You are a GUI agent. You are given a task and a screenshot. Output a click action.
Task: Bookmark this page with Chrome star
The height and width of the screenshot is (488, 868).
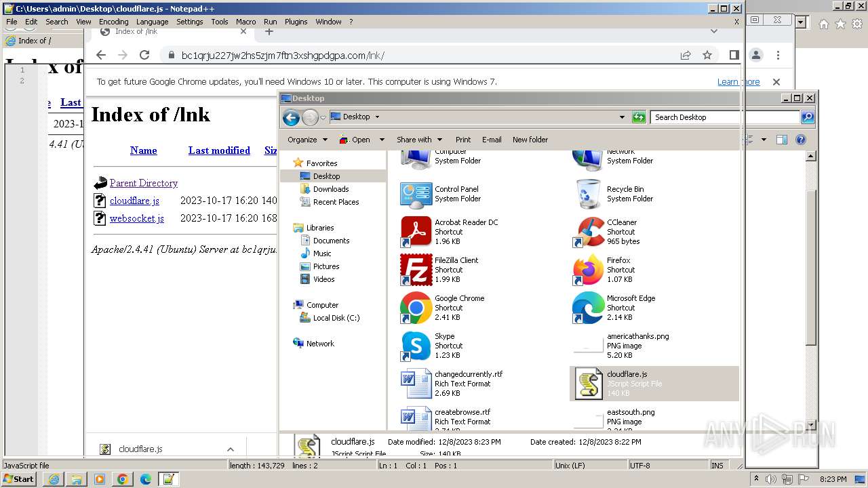(x=707, y=56)
